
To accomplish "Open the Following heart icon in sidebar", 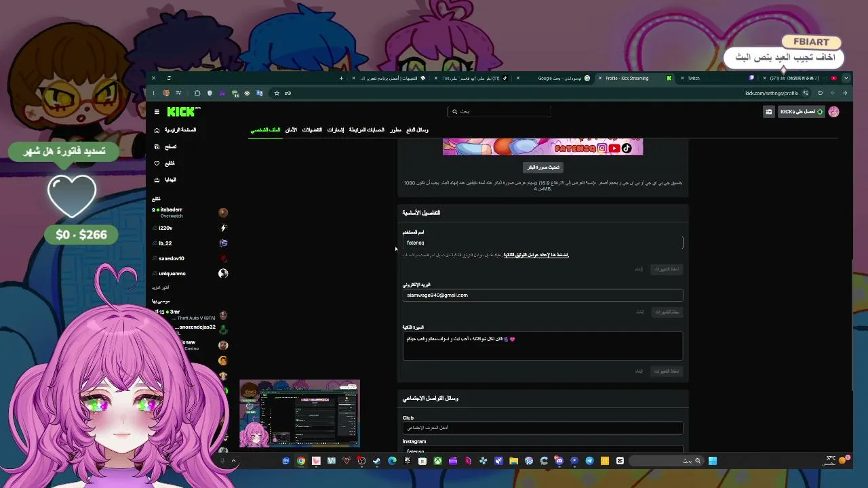I will coord(157,163).
